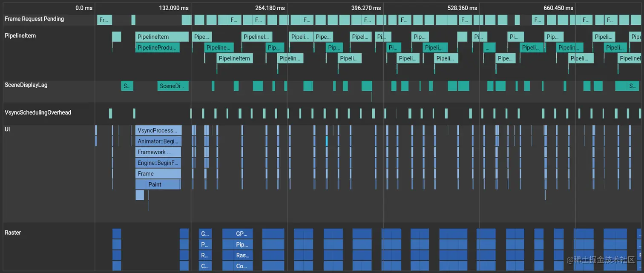The height and width of the screenshot is (273, 644).
Task: Select the PipelineItem track label
Action: pyautogui.click(x=20, y=35)
